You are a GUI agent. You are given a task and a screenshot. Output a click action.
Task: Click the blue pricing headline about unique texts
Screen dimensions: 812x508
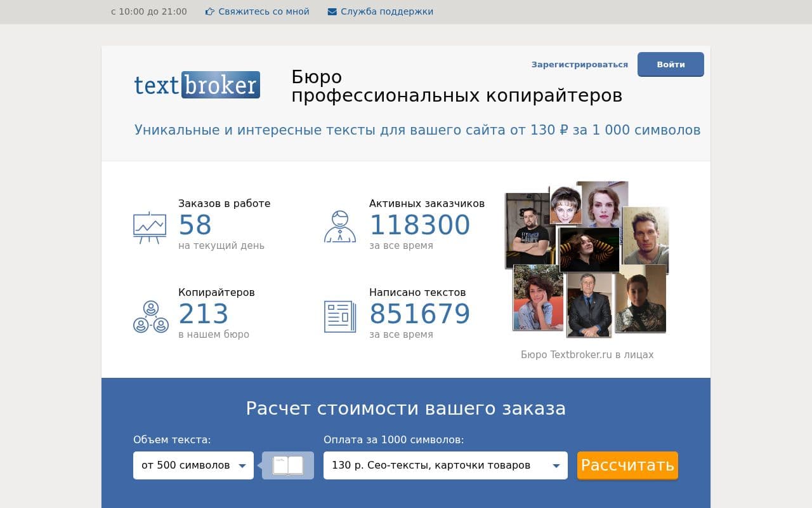click(x=417, y=130)
